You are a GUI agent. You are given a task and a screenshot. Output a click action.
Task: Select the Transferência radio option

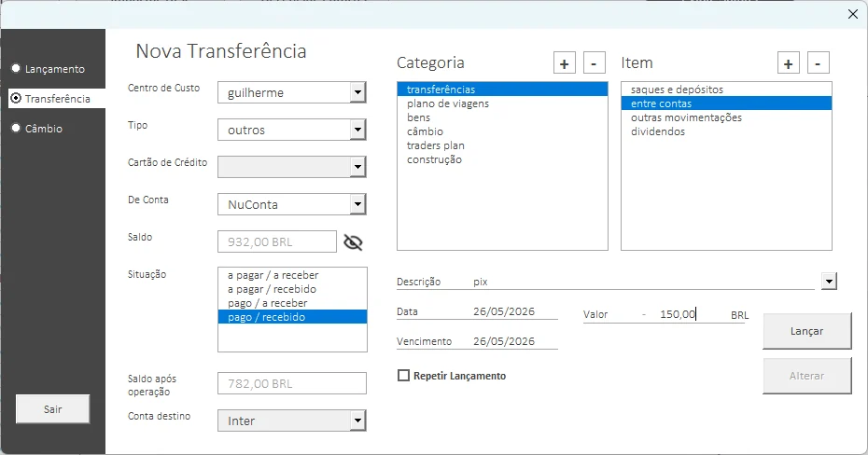click(x=51, y=99)
